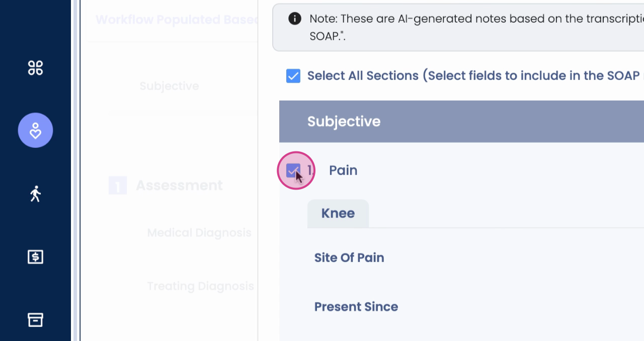Click the Present Since field label
Image resolution: width=644 pixels, height=341 pixels.
356,307
